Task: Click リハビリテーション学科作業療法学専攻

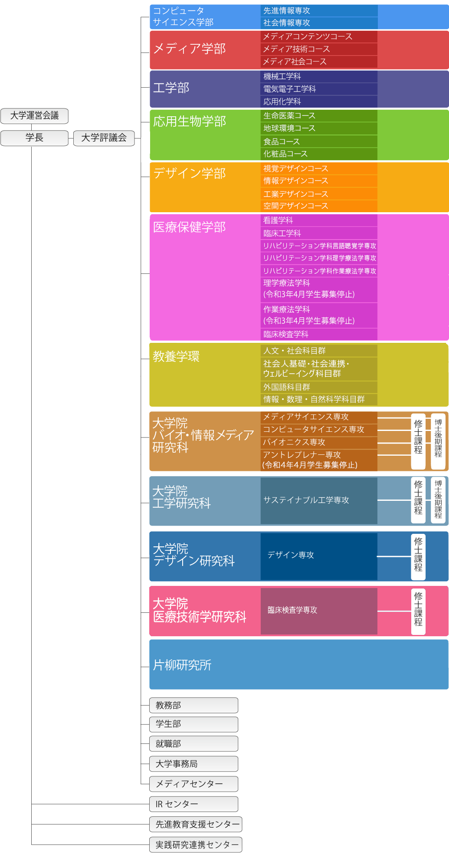Action: pyautogui.click(x=319, y=271)
